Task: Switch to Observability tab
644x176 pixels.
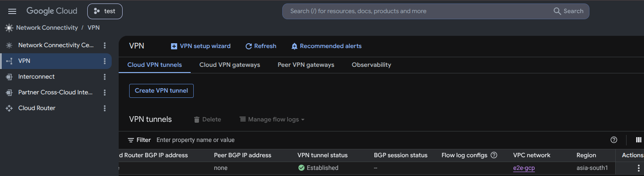Action: [x=371, y=65]
